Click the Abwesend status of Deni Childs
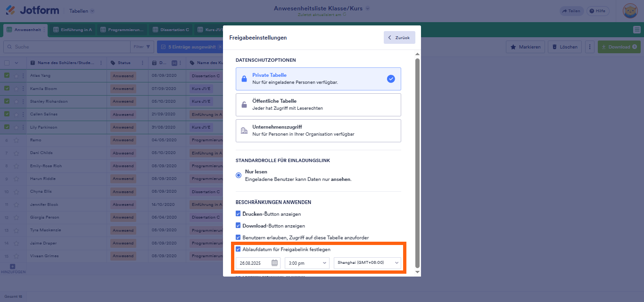The image size is (644, 302). (123, 153)
